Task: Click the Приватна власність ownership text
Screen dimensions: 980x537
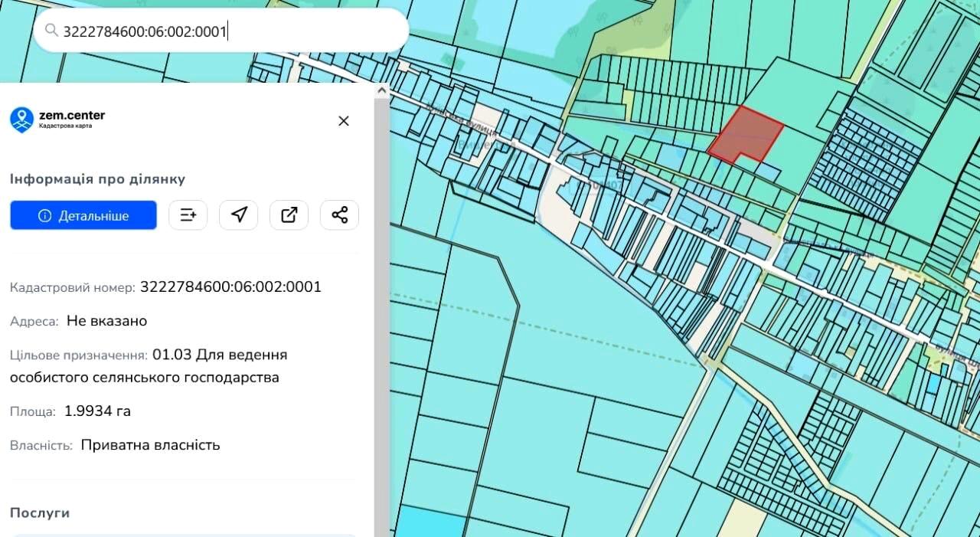Action: [151, 445]
